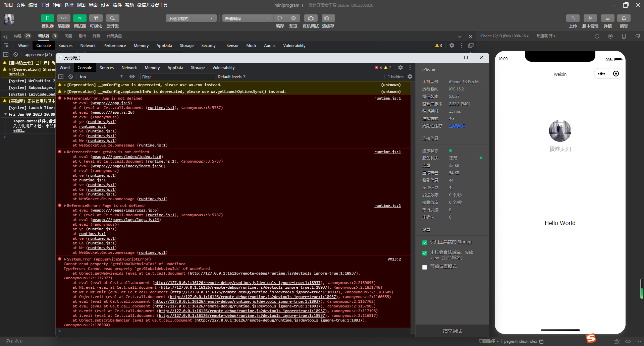Click the simulator stop record icon
Screen dimensions: 644x346
click(610, 36)
